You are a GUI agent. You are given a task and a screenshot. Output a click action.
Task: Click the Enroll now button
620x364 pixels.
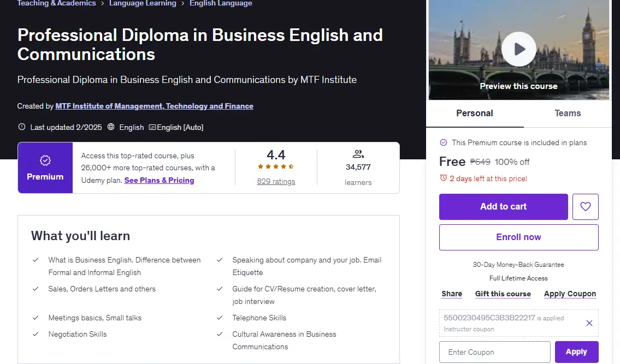(519, 237)
